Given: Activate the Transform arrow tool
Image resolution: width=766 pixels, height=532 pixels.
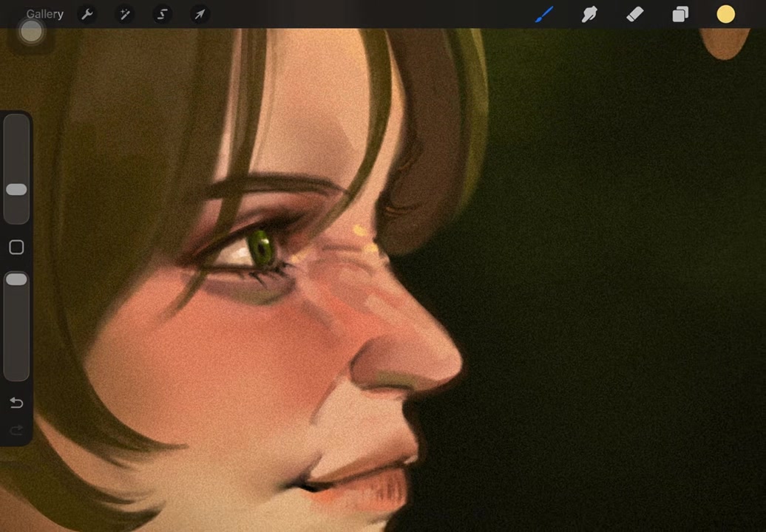Looking at the screenshot, I should tap(200, 14).
